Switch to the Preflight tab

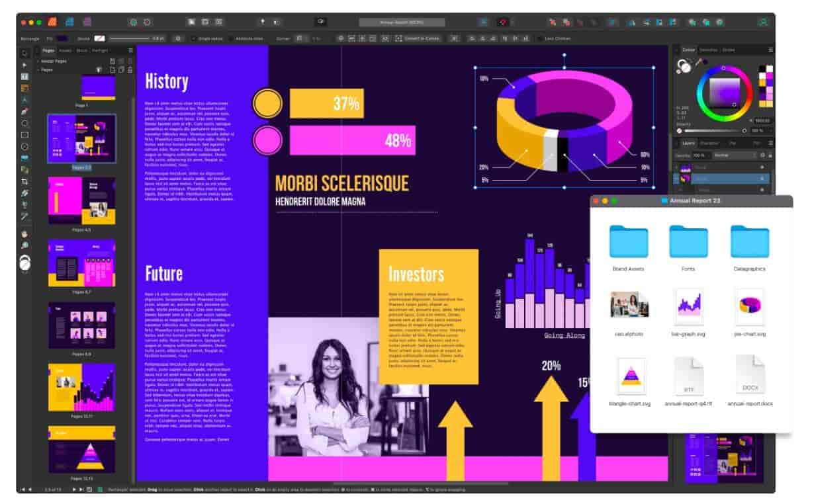tap(100, 50)
